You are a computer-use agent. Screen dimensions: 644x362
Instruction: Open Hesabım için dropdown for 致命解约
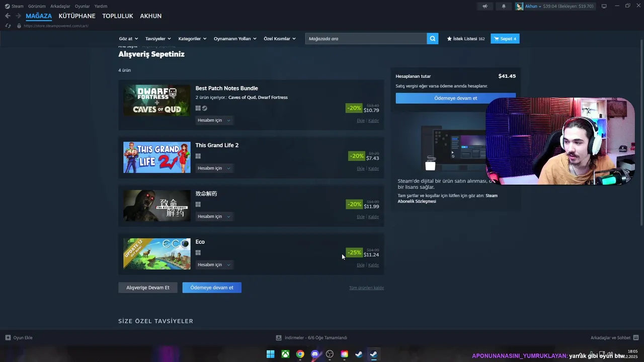[214, 217]
